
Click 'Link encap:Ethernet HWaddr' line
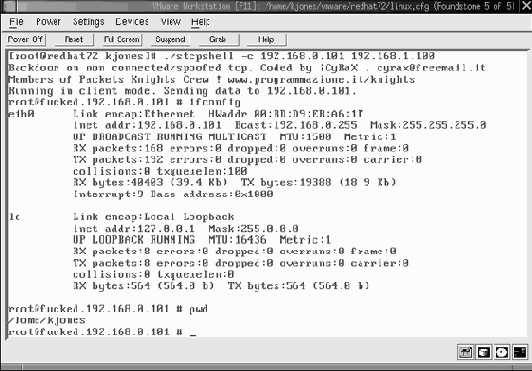(x=218, y=114)
